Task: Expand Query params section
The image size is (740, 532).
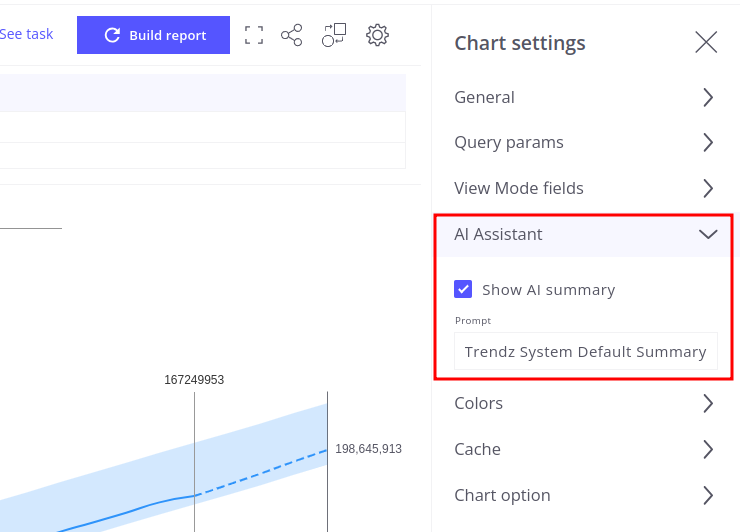Action: coord(585,142)
